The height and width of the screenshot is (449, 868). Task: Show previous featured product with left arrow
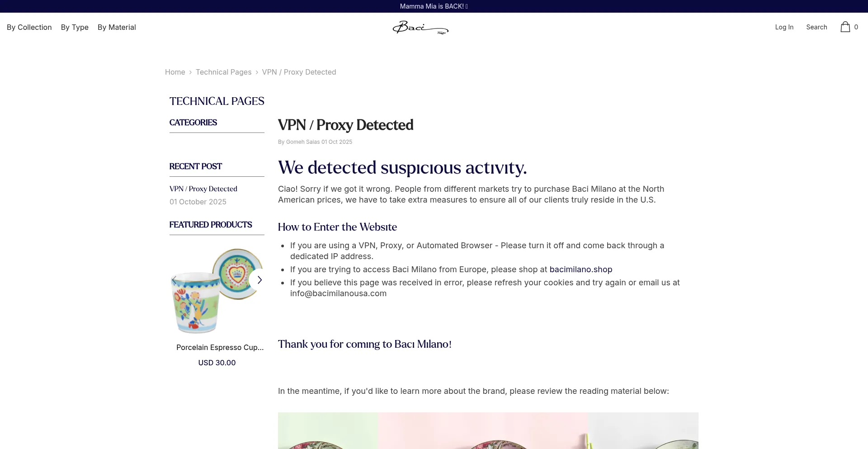pos(174,280)
